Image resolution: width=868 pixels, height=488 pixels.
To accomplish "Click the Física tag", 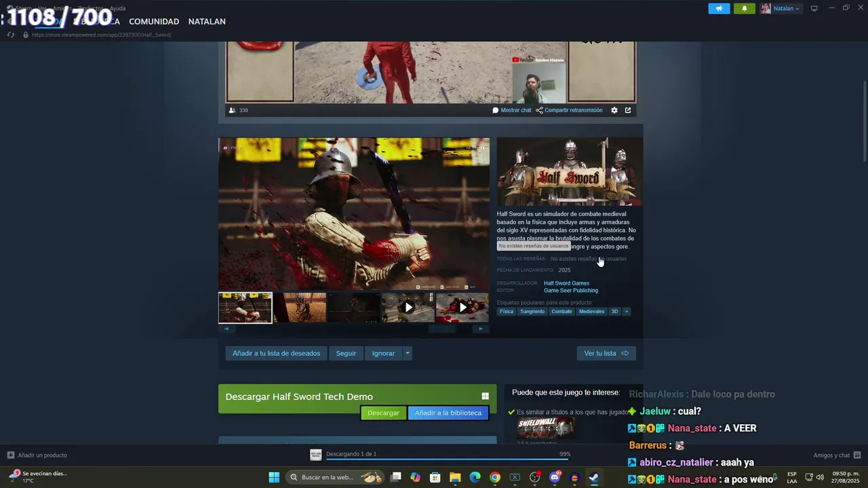I will [x=507, y=312].
